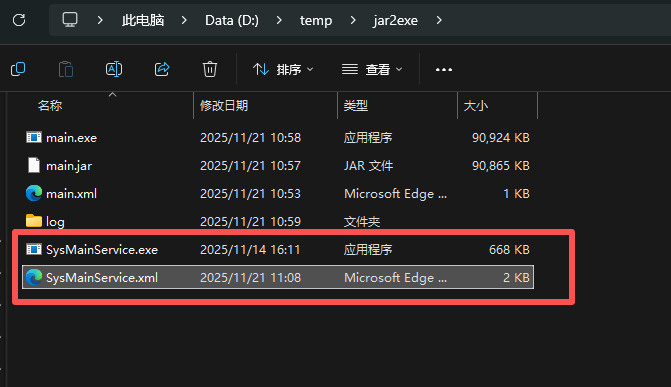The image size is (671, 387).
Task: Expand chevron after jar2exe
Action: click(x=439, y=20)
